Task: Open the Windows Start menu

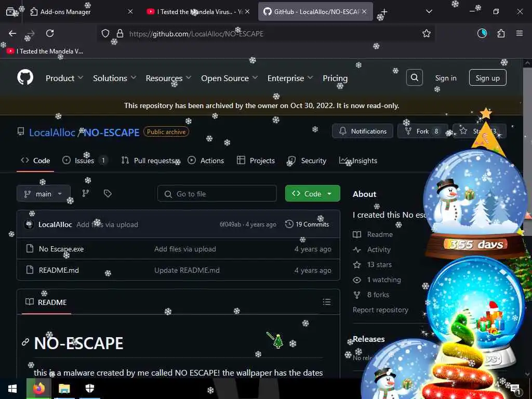Action: click(12, 388)
